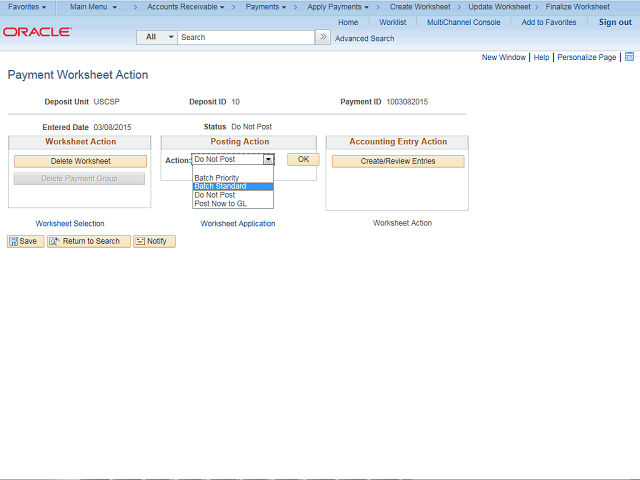Image resolution: width=640 pixels, height=480 pixels.
Task: Click the Delete Worksheet button
Action: (80, 161)
